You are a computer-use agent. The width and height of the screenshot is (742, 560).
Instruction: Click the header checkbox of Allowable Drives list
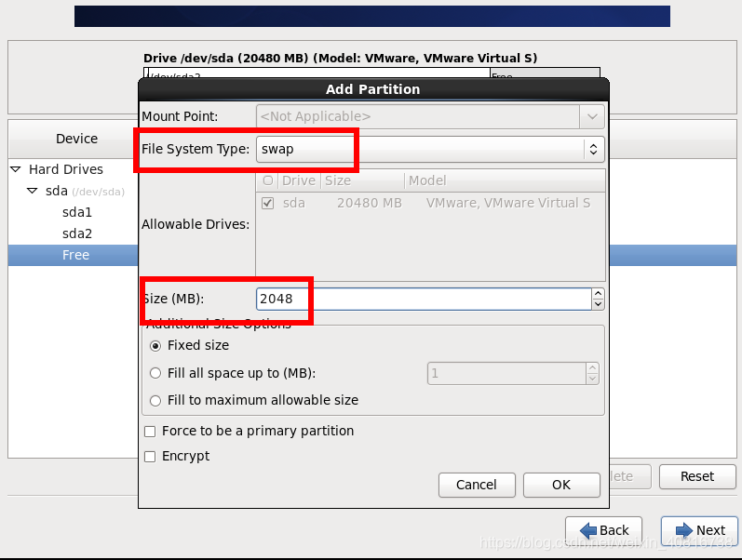coord(268,180)
